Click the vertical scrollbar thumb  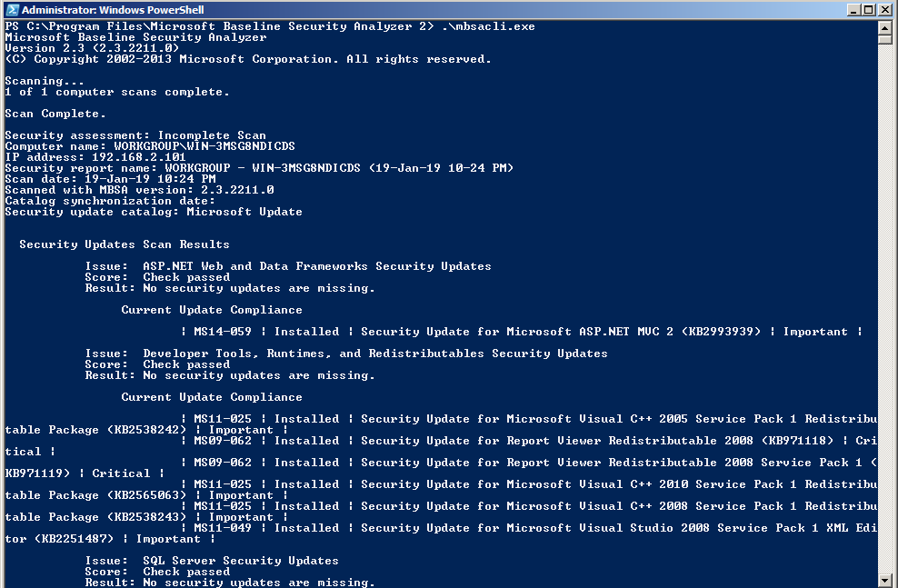click(885, 39)
